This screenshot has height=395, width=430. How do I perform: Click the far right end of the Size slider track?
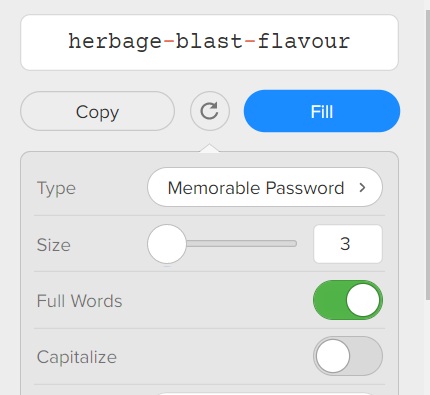(x=294, y=244)
